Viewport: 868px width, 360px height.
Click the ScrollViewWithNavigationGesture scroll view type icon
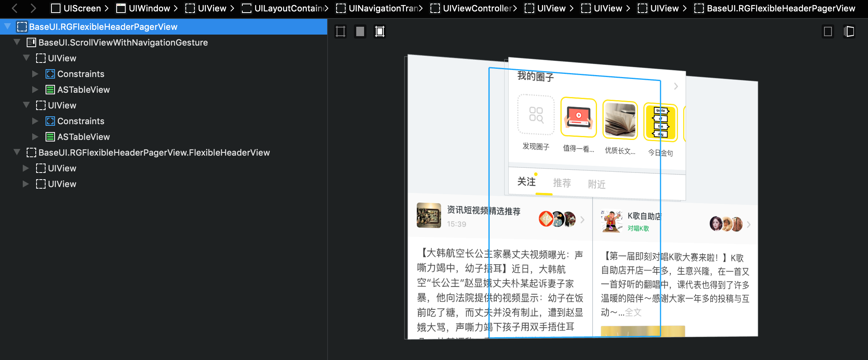pyautogui.click(x=31, y=42)
